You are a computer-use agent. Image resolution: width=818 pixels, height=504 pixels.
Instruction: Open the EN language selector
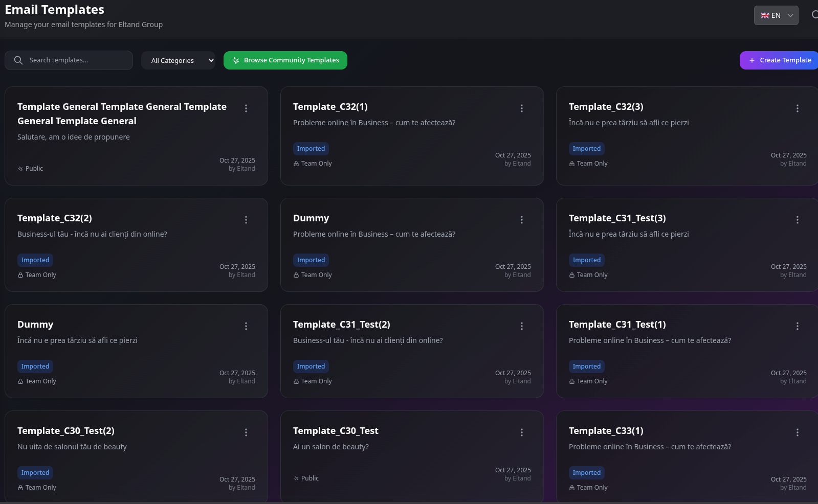coord(776,15)
